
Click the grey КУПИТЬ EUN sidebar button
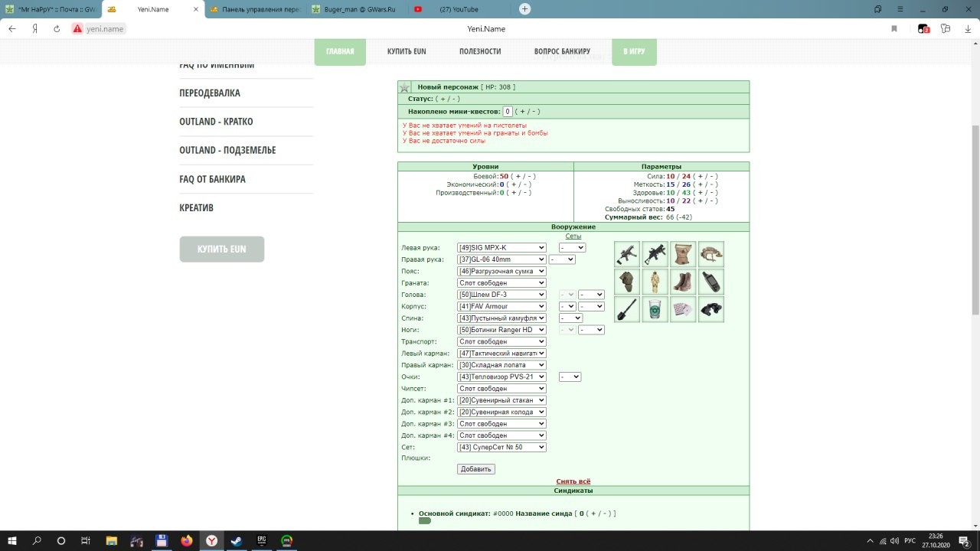(x=222, y=249)
